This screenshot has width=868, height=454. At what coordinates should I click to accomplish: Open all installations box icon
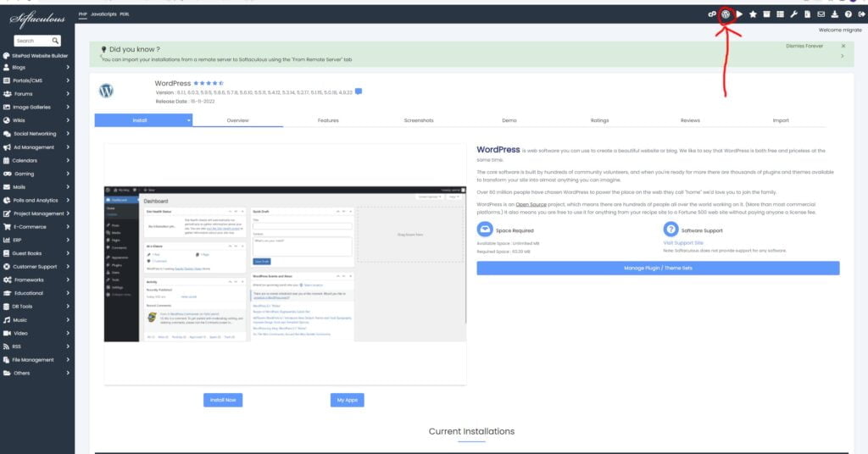pyautogui.click(x=766, y=14)
